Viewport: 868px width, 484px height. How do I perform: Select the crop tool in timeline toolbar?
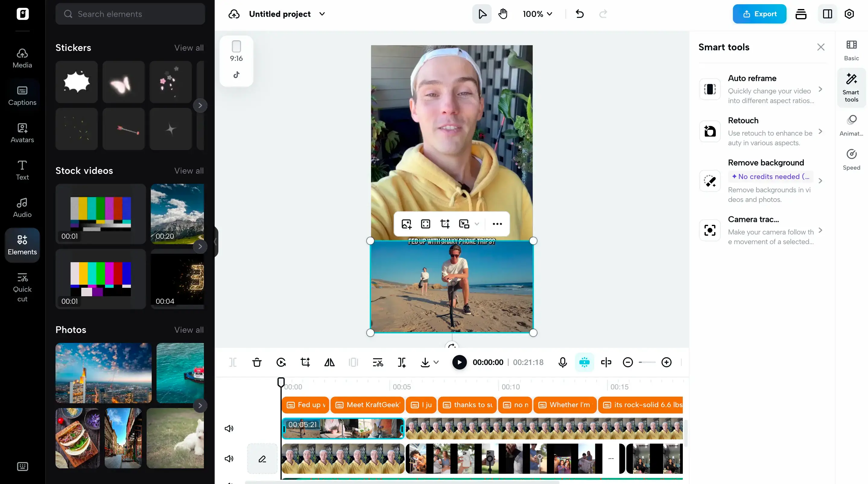coord(305,363)
